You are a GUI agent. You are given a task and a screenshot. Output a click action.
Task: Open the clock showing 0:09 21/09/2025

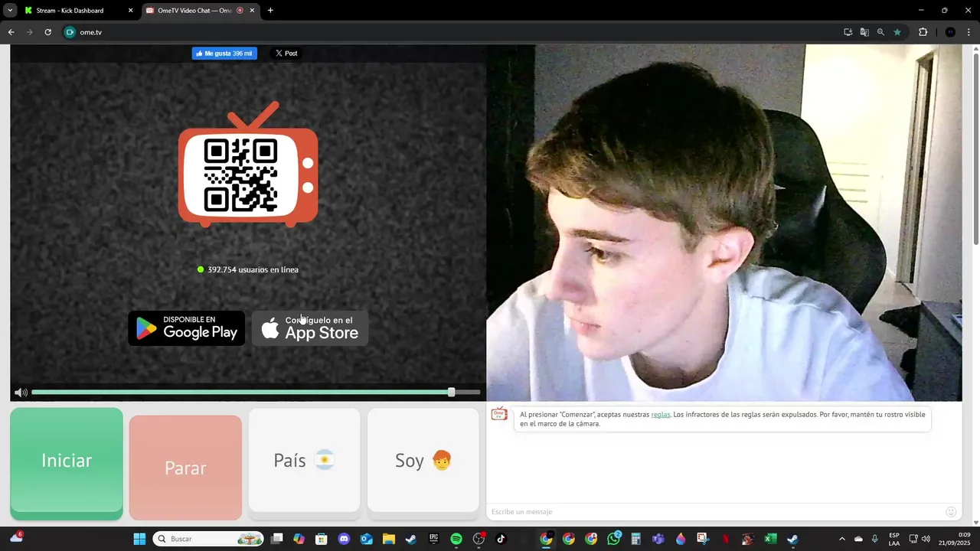point(954,539)
